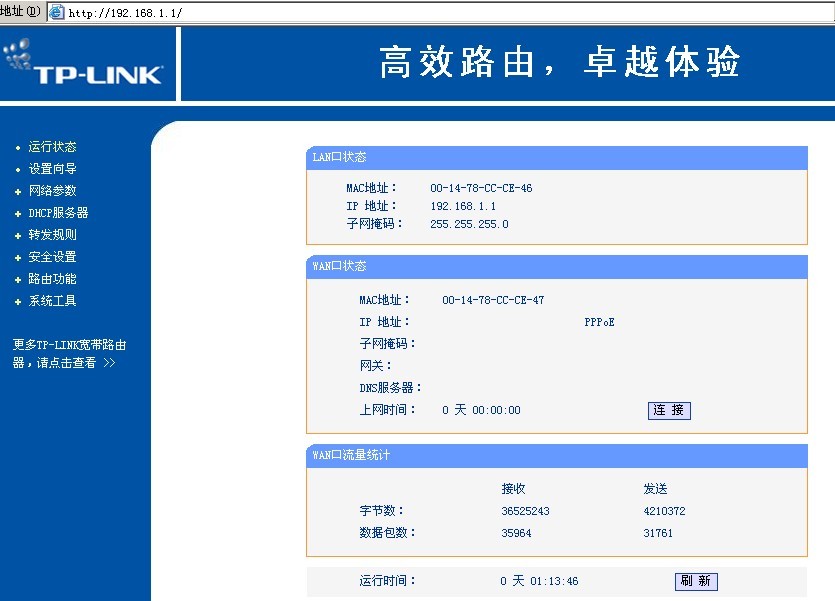Screen dimensions: 835x601
Task: Click the DNS服务器 label
Action: (390, 388)
